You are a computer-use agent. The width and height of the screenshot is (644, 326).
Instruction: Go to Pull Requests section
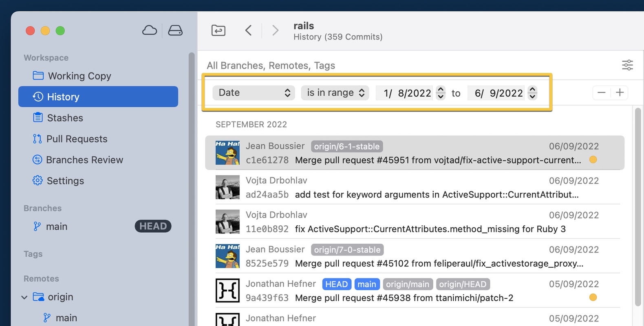click(77, 139)
